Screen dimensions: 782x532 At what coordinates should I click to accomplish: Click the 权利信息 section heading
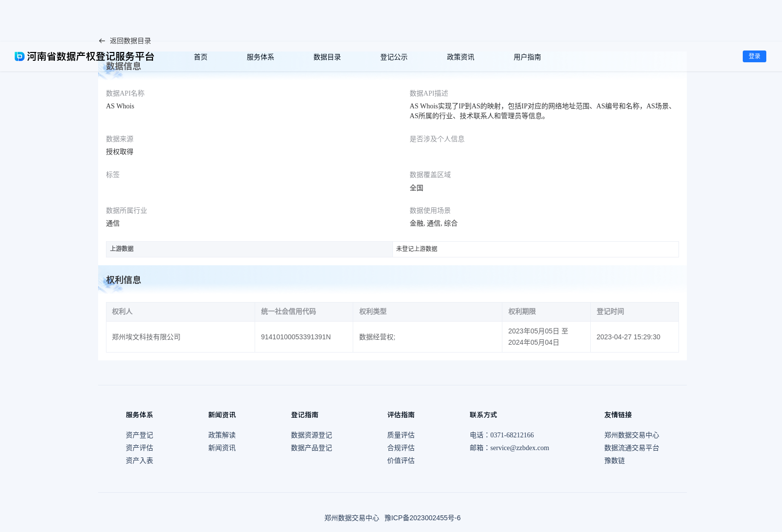click(x=124, y=280)
